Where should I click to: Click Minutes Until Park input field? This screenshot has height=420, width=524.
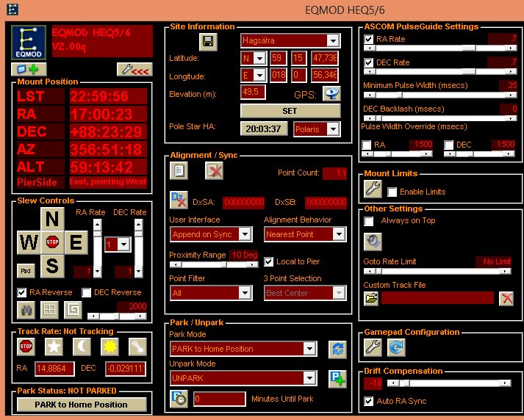click(x=220, y=399)
